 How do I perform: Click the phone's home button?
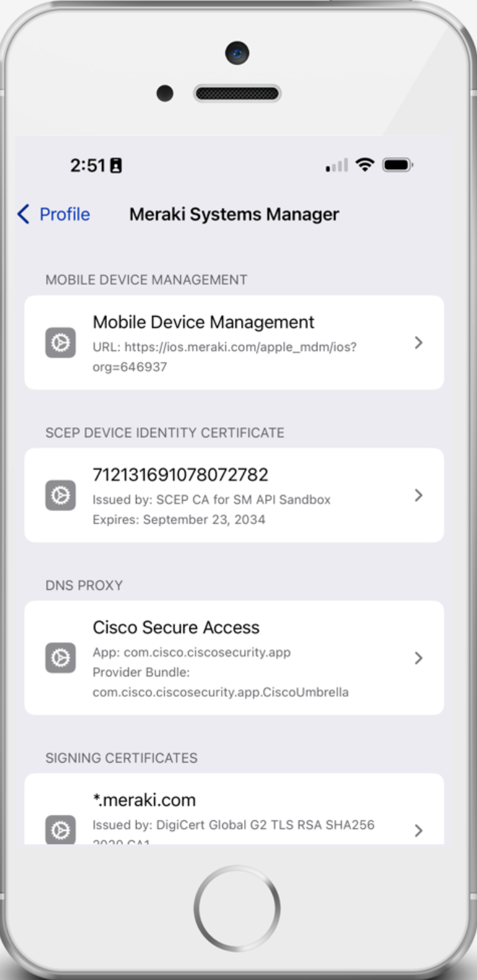tap(237, 908)
